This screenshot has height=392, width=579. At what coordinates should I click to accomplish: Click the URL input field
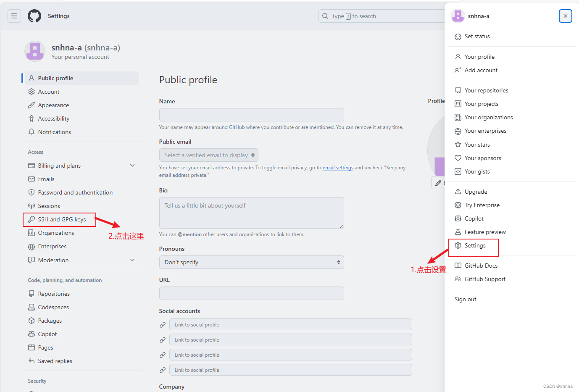pos(251,293)
